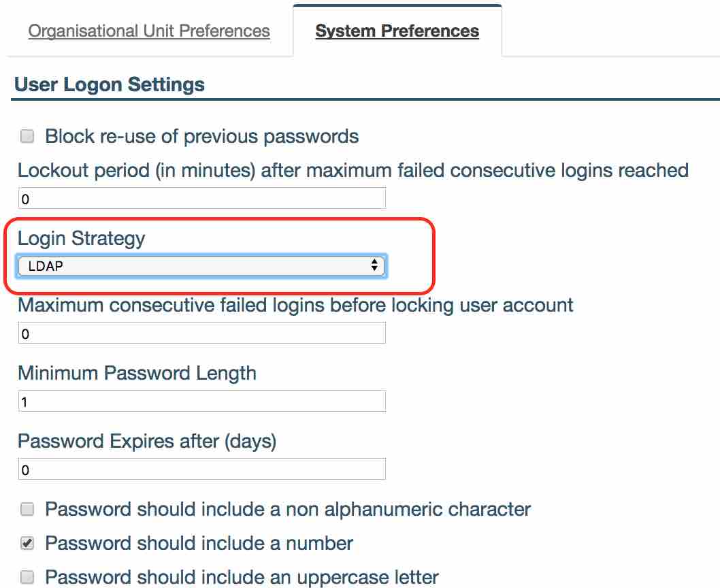Enable the Block re-use of previous passwords checkbox

(x=27, y=136)
